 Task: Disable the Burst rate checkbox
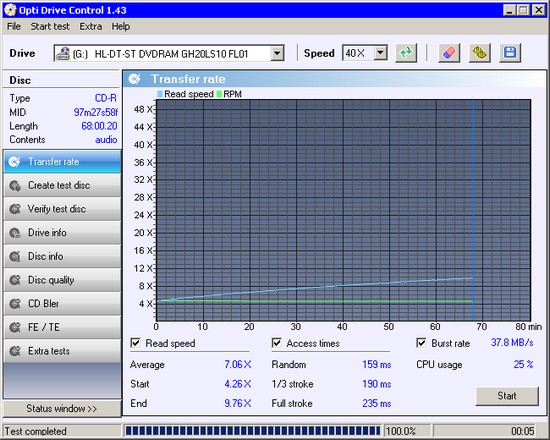point(421,343)
